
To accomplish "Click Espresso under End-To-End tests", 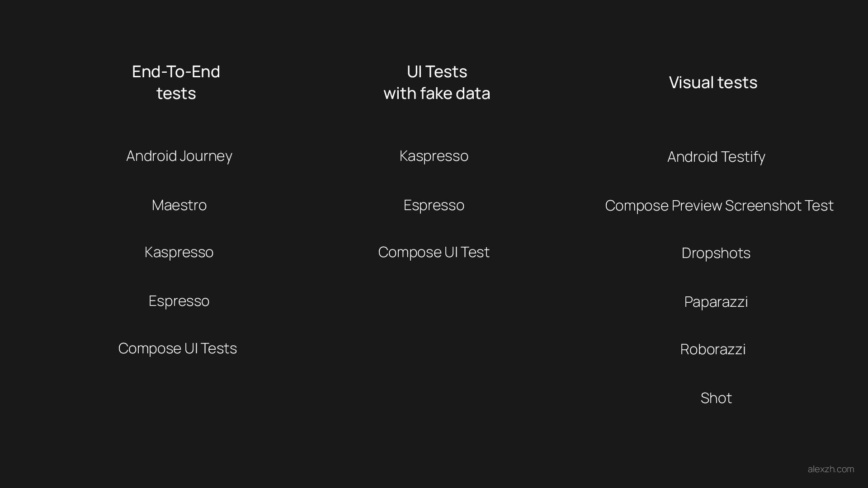I will [179, 301].
